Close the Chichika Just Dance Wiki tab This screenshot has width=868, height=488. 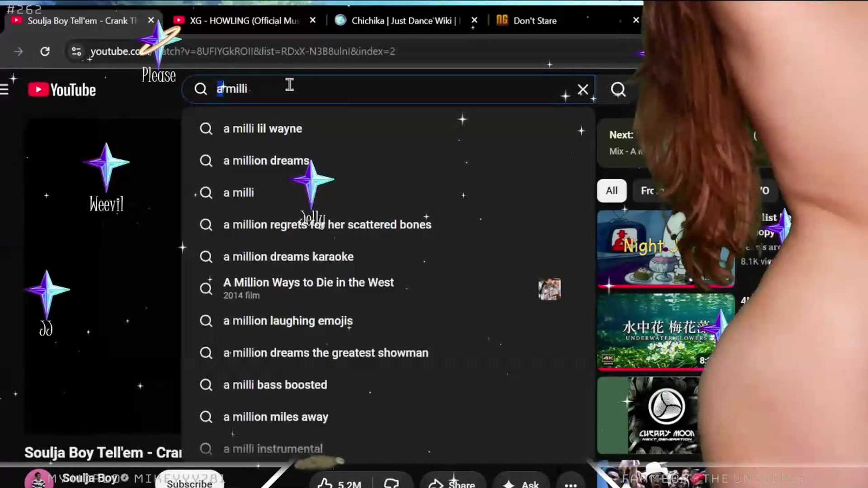click(x=474, y=20)
